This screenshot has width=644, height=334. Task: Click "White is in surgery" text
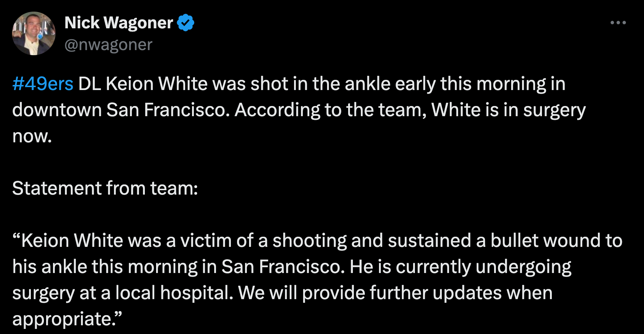click(508, 110)
